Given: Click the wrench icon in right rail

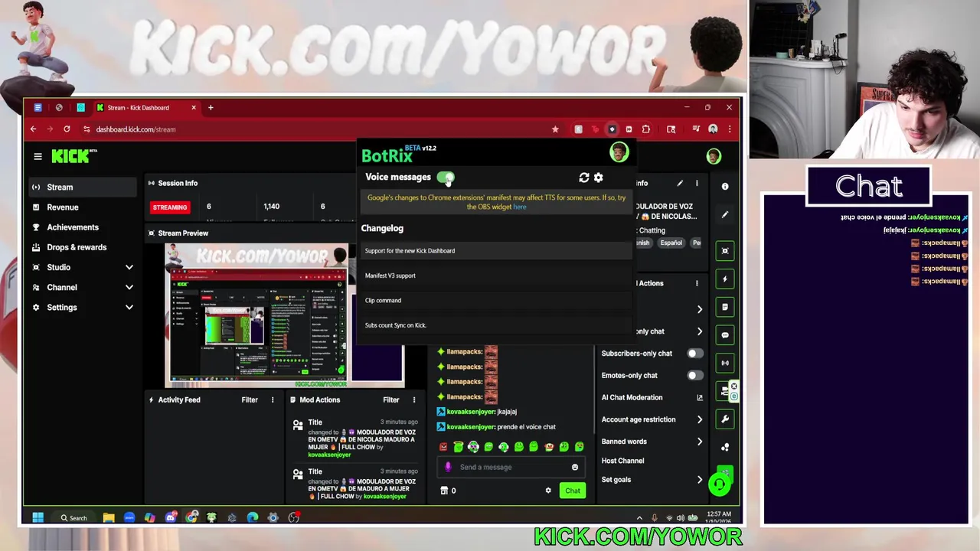Looking at the screenshot, I should tap(725, 419).
